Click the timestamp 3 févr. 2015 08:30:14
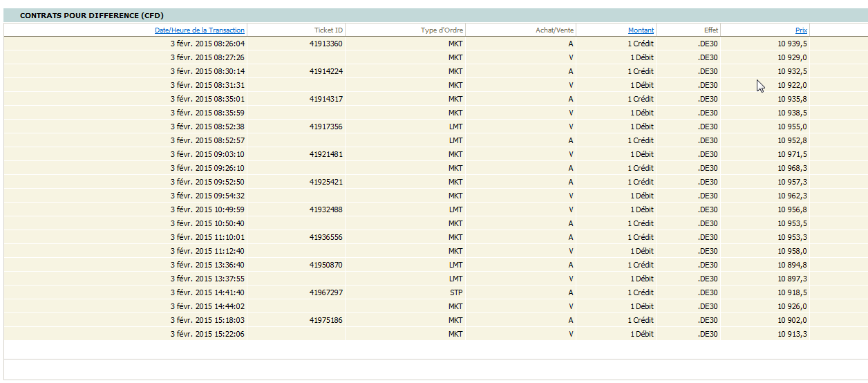 coord(207,71)
